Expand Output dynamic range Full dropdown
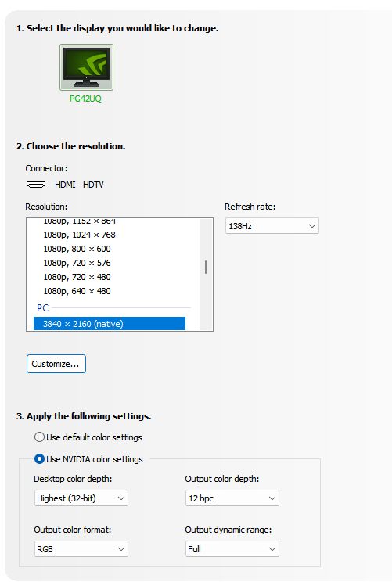 coord(232,549)
